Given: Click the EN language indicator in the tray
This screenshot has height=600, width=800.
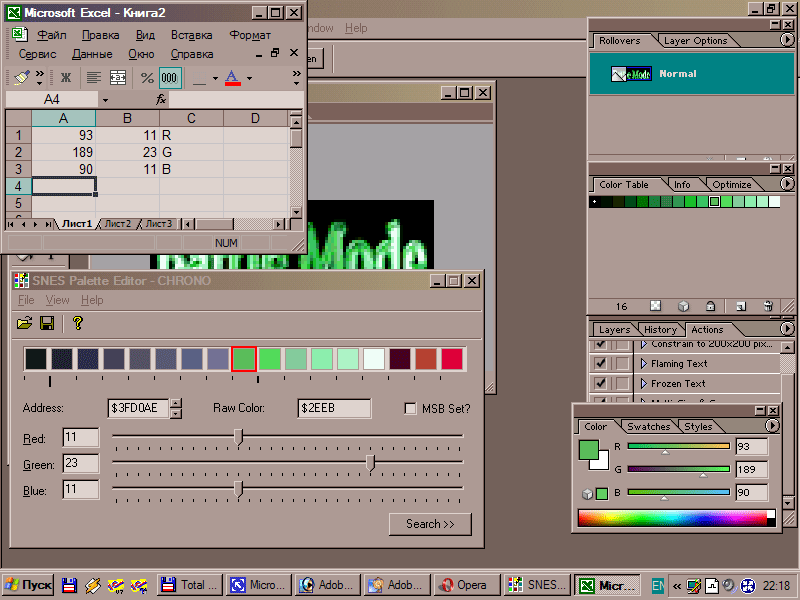Looking at the screenshot, I should pos(658,585).
